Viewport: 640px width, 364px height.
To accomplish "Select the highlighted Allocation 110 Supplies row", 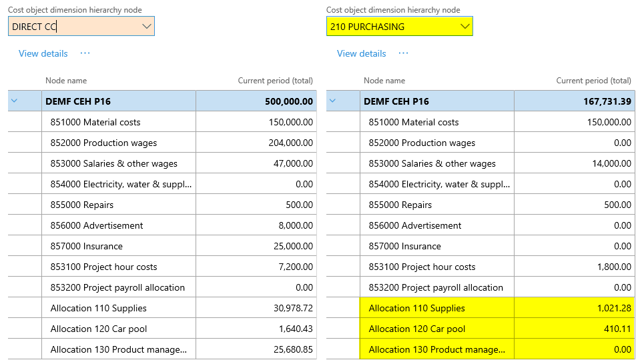I will 416,308.
